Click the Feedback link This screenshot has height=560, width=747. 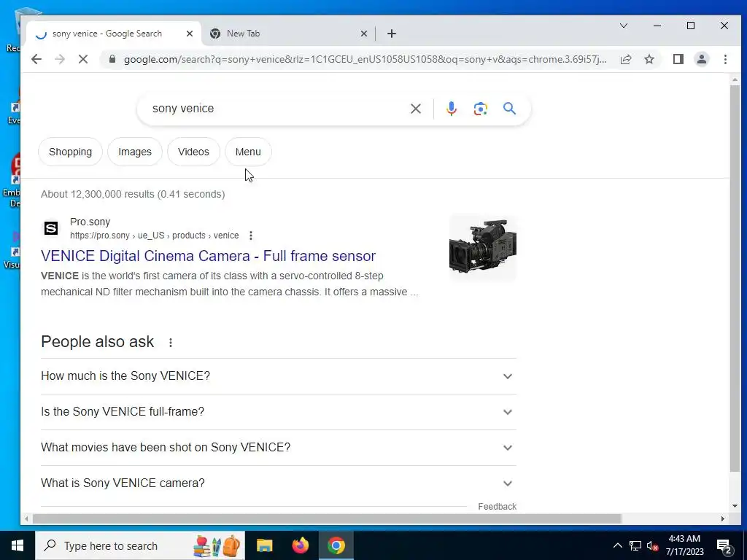pos(497,507)
